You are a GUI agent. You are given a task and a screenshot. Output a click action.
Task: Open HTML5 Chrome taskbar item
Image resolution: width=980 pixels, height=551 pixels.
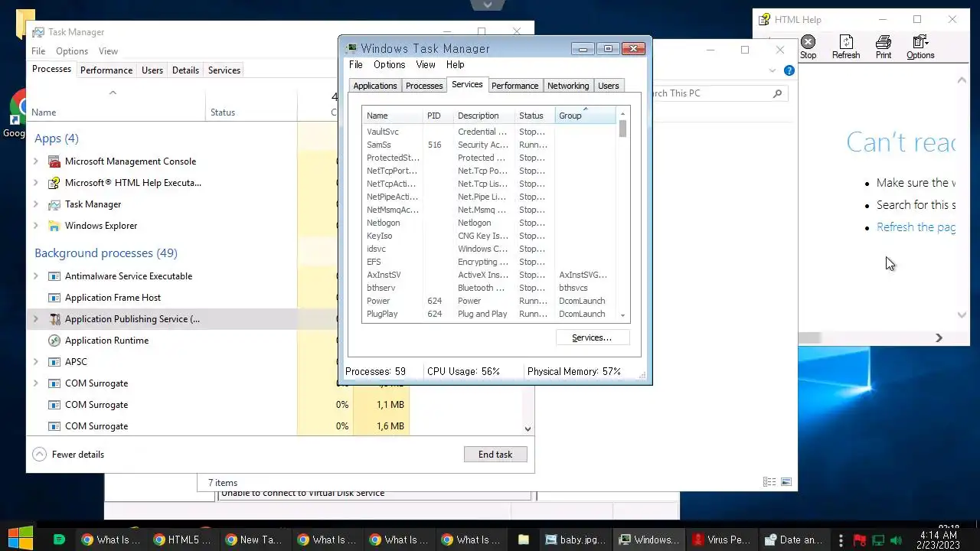click(x=181, y=540)
